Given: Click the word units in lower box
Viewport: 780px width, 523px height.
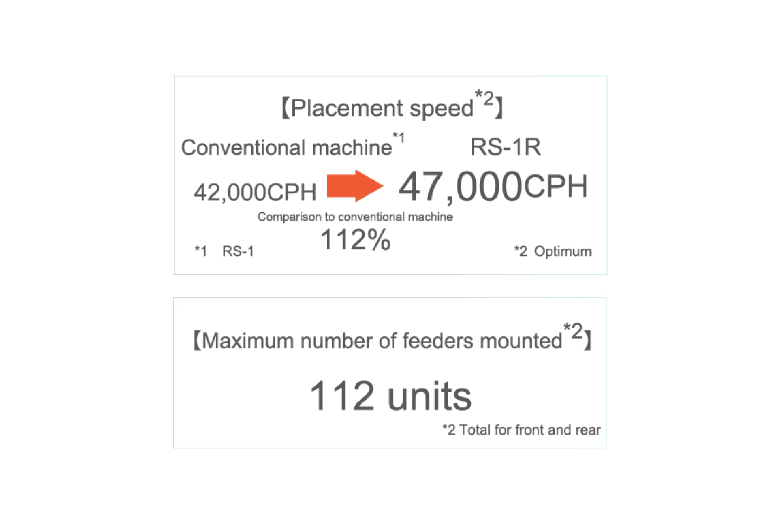Looking at the screenshot, I should pos(429,397).
